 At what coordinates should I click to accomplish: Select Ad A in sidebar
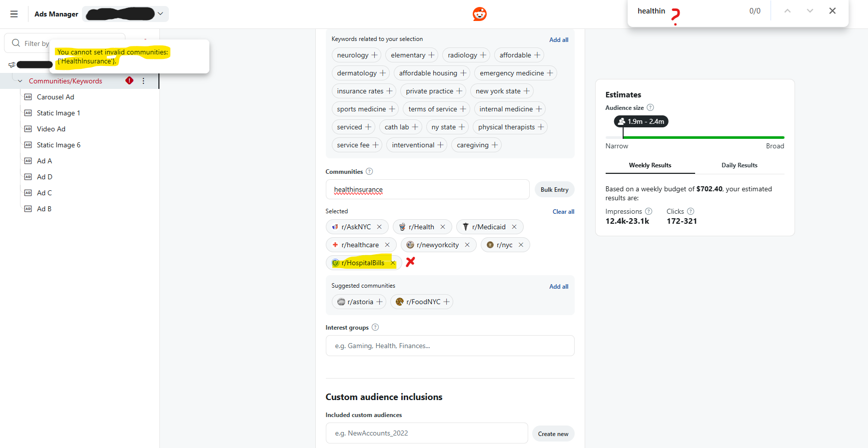coord(44,161)
